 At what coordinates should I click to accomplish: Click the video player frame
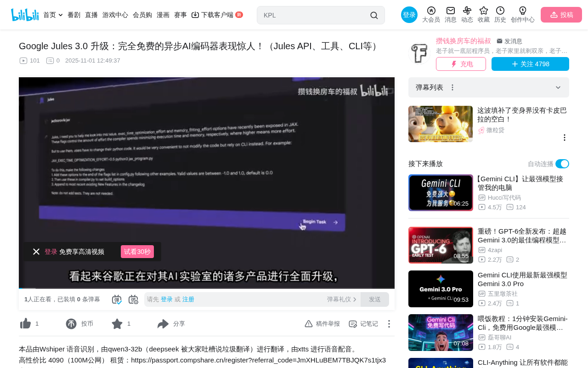coord(207,183)
